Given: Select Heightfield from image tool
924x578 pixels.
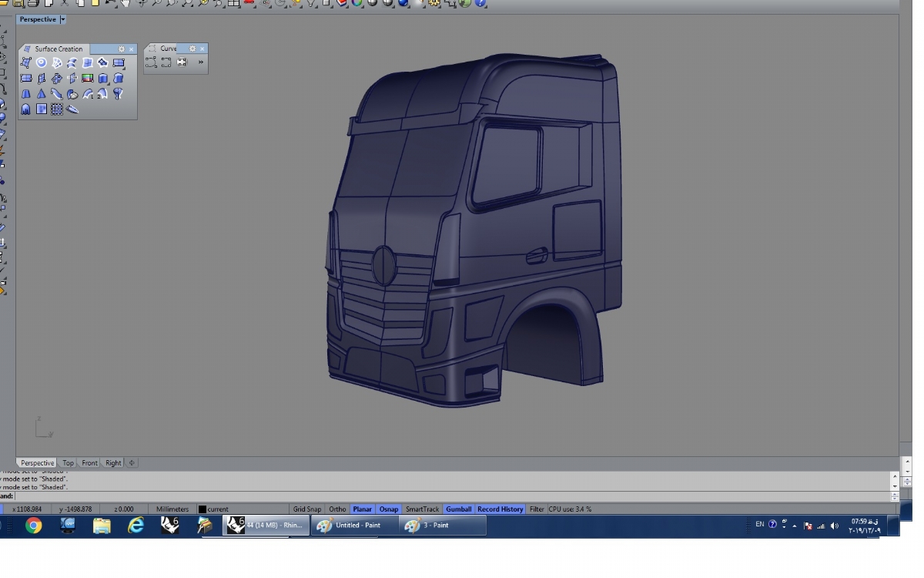Looking at the screenshot, I should pyautogui.click(x=42, y=109).
